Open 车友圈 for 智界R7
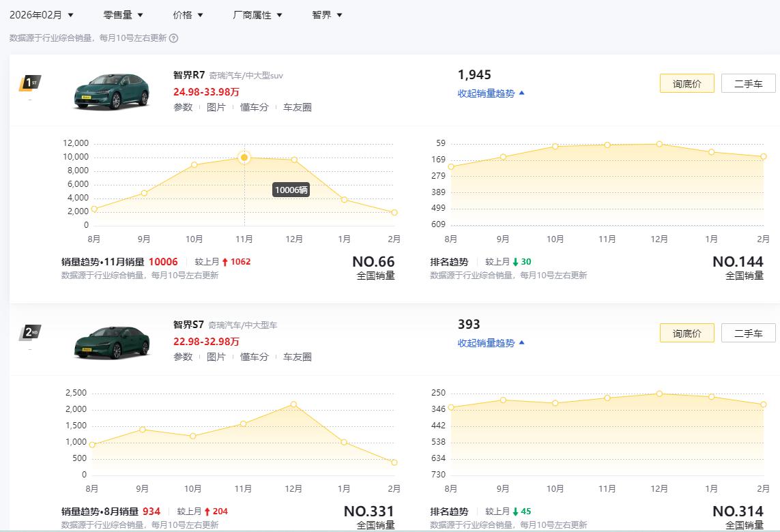This screenshot has width=780, height=532. click(298, 107)
